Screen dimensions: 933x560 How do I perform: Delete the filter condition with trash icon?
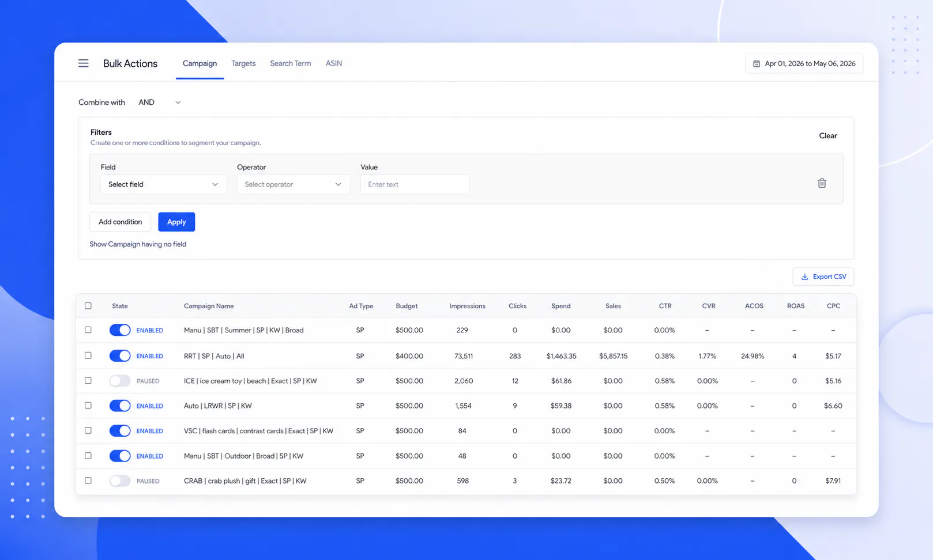pyautogui.click(x=822, y=183)
